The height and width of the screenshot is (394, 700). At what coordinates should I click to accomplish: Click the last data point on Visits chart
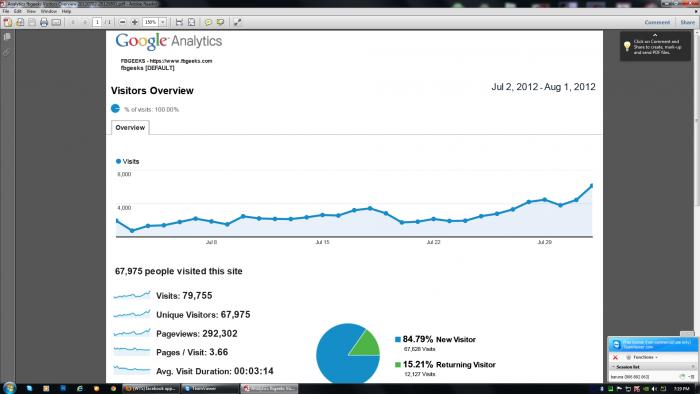592,185
